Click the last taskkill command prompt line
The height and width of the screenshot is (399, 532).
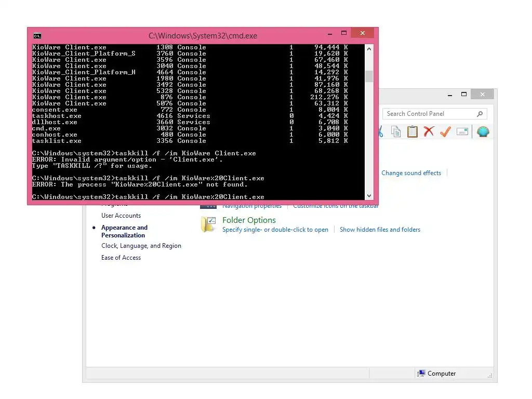pos(148,197)
